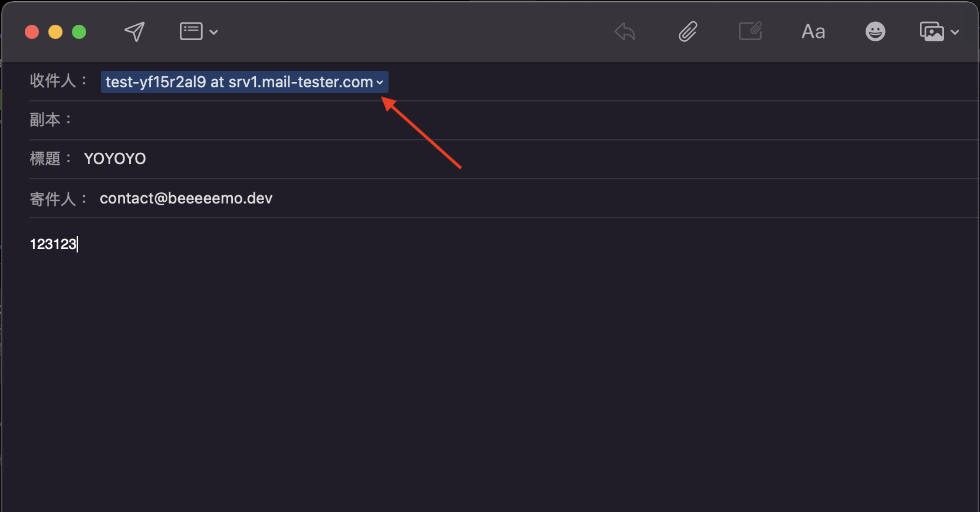Send the message with the paper plane icon

tap(134, 31)
